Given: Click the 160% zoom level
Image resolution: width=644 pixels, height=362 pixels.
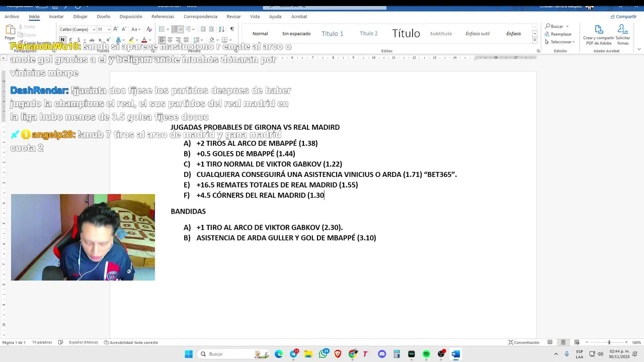Looking at the screenshot, I should click(x=636, y=342).
